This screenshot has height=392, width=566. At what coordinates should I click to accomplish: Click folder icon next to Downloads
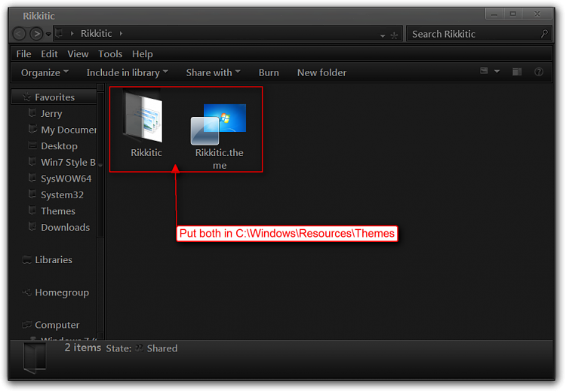coord(32,226)
